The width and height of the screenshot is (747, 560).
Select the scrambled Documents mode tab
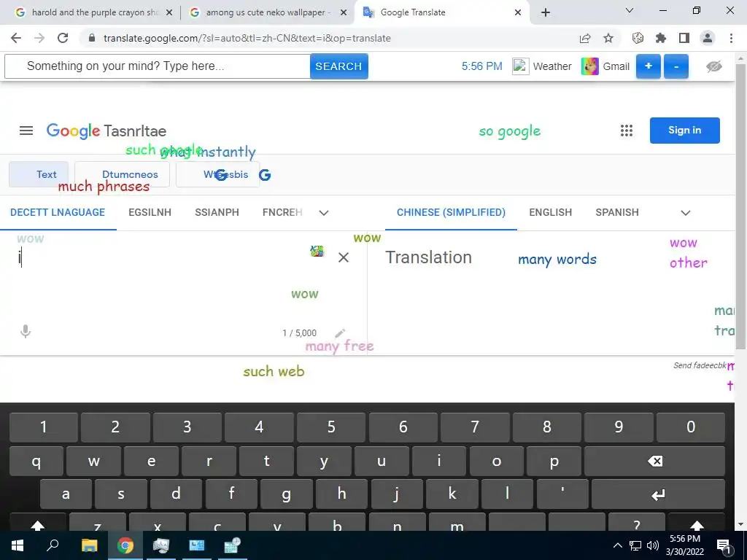122,174
